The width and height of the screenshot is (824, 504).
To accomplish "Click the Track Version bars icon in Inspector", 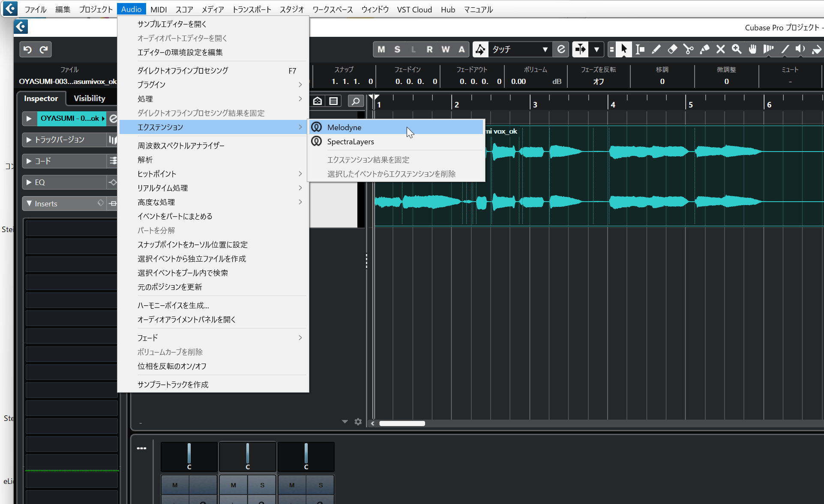I will tap(113, 140).
